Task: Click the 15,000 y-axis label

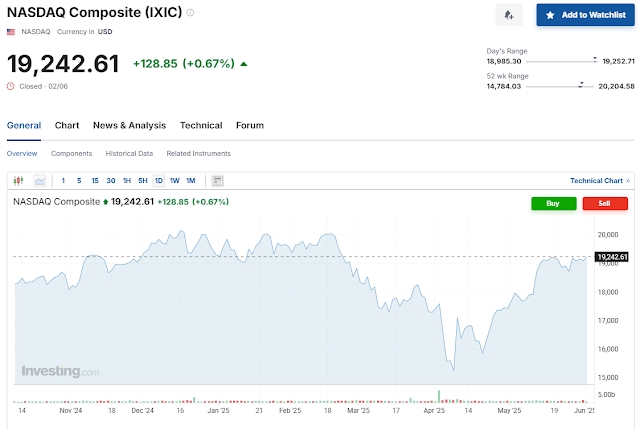Action: pos(608,378)
